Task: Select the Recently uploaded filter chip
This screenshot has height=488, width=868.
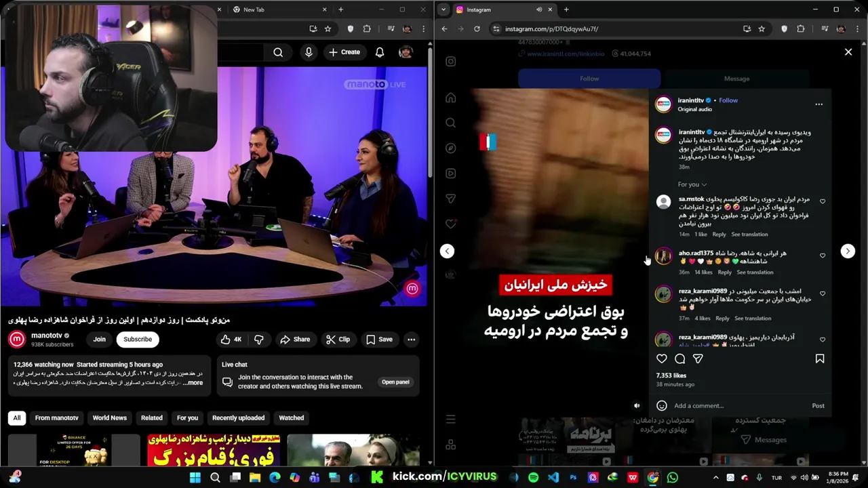Action: (x=238, y=418)
